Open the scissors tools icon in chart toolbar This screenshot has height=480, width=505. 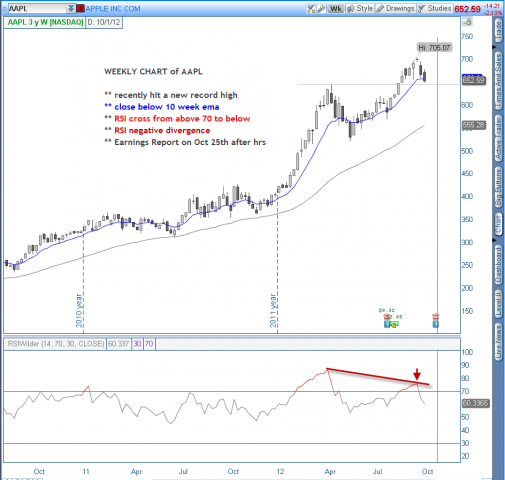[311, 9]
